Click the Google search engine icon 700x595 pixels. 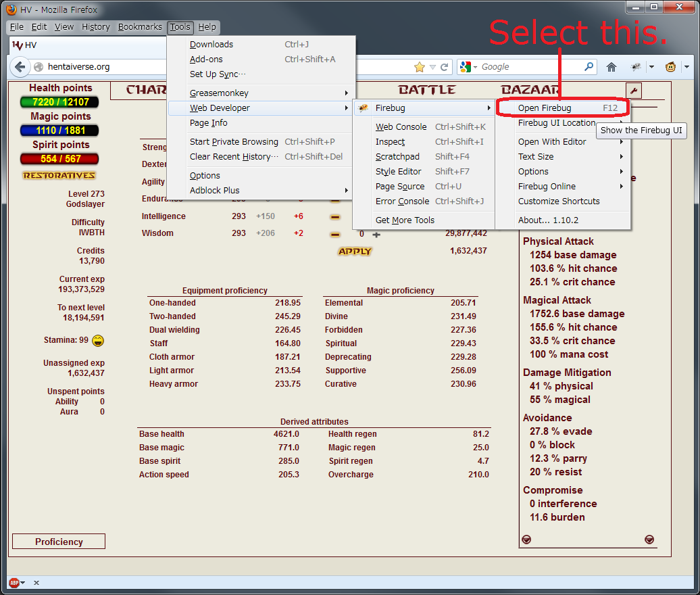(465, 66)
